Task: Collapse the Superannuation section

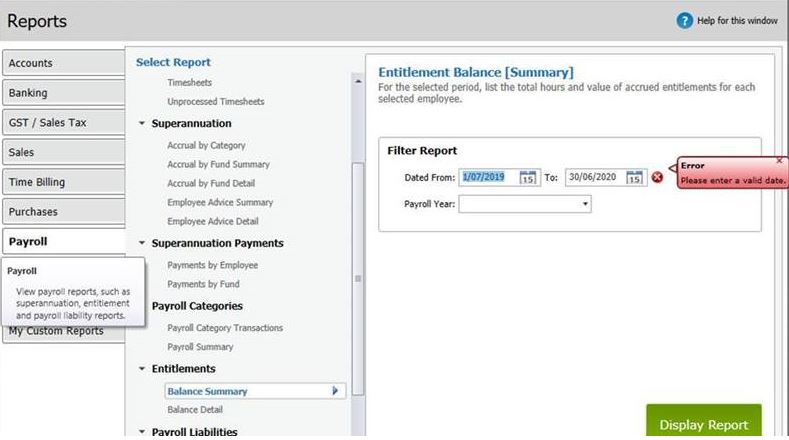Action: (x=142, y=124)
